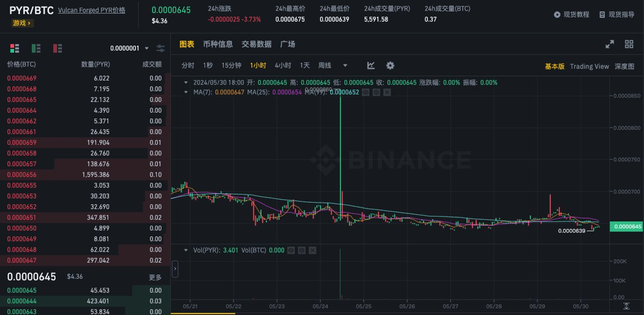
Task: Click the 数量(PYR) column header
Action: pyautogui.click(x=96, y=64)
